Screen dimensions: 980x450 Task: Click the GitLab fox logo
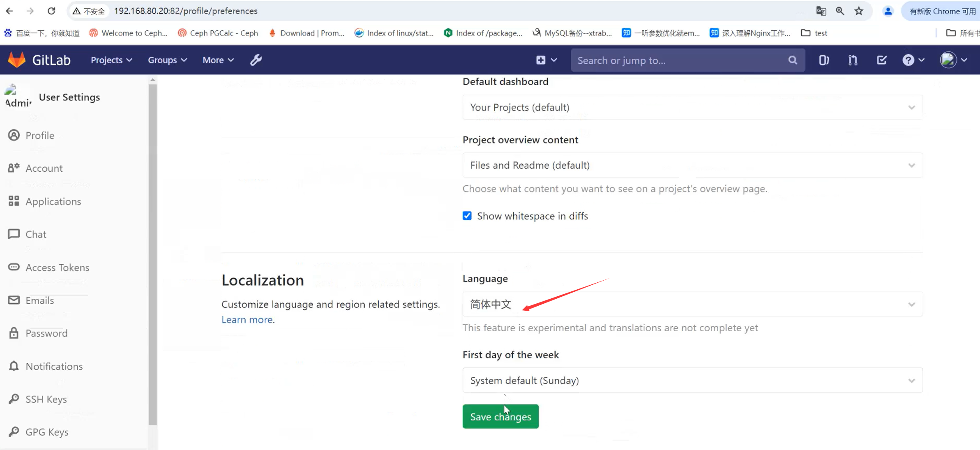(x=17, y=60)
